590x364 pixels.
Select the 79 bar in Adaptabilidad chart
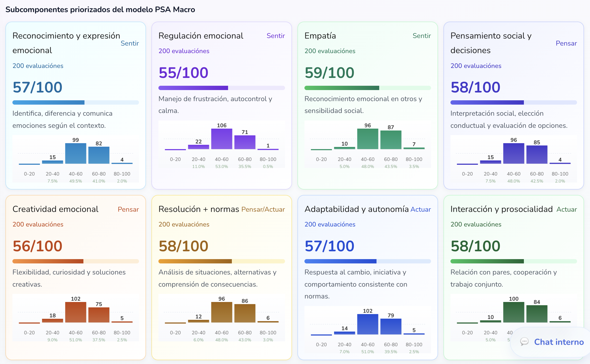(x=391, y=327)
